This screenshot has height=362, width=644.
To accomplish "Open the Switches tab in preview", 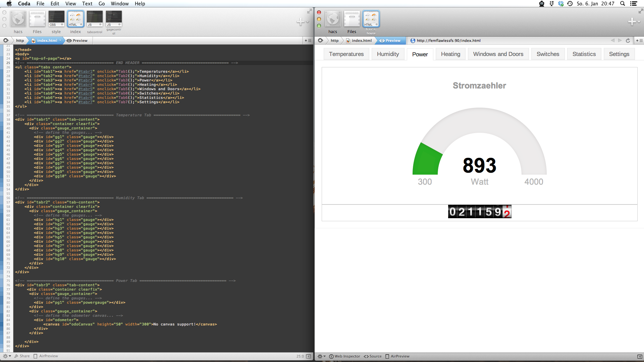I will (x=548, y=54).
